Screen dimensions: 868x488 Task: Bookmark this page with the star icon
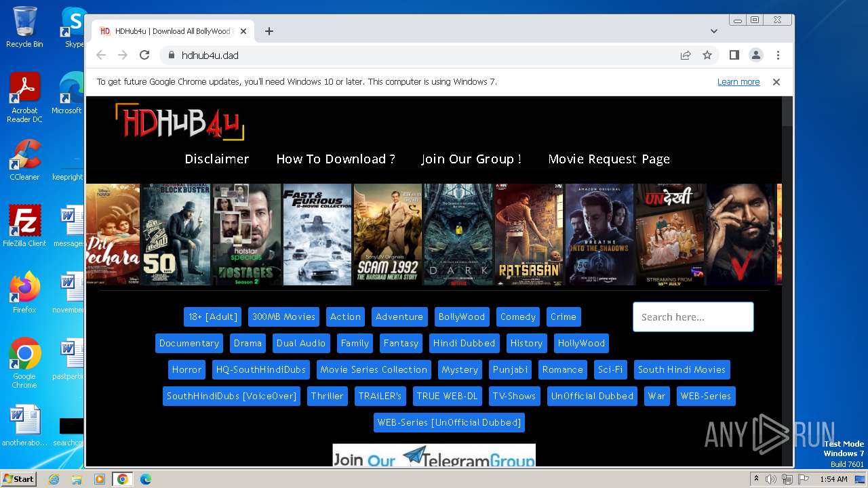(707, 56)
